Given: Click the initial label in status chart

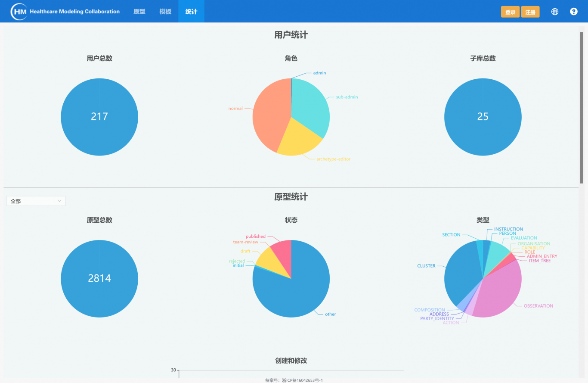Looking at the screenshot, I should pos(238,265).
